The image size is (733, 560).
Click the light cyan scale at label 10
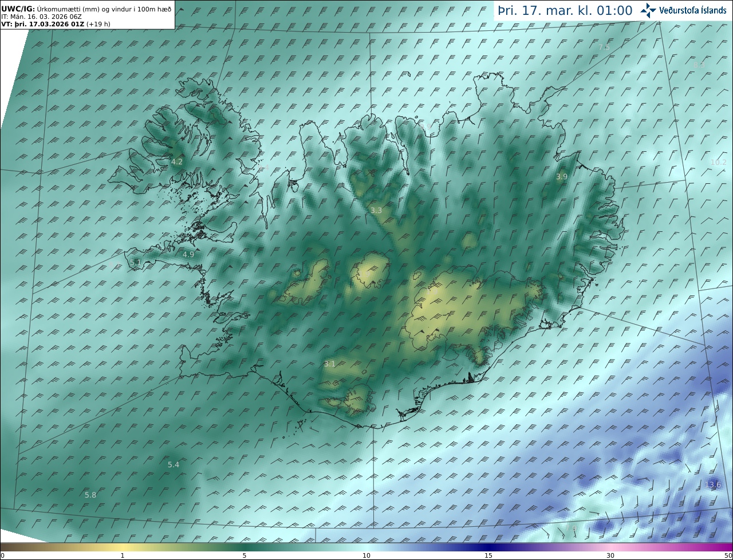(366, 547)
